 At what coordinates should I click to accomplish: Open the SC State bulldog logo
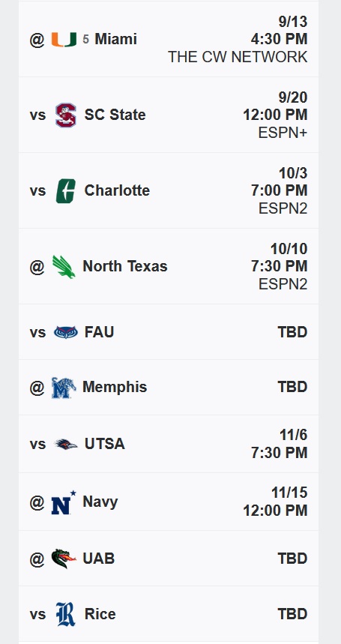coord(66,115)
